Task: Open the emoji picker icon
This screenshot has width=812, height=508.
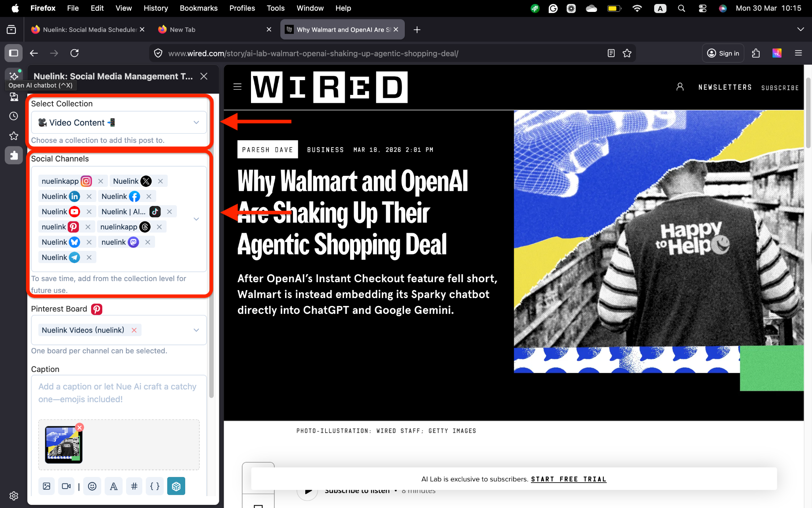Action: [92, 486]
